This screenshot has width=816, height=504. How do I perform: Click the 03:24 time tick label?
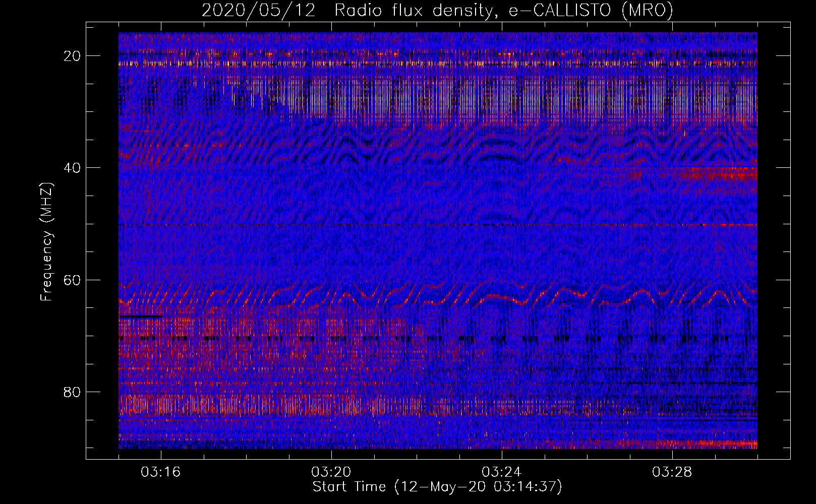pyautogui.click(x=502, y=472)
